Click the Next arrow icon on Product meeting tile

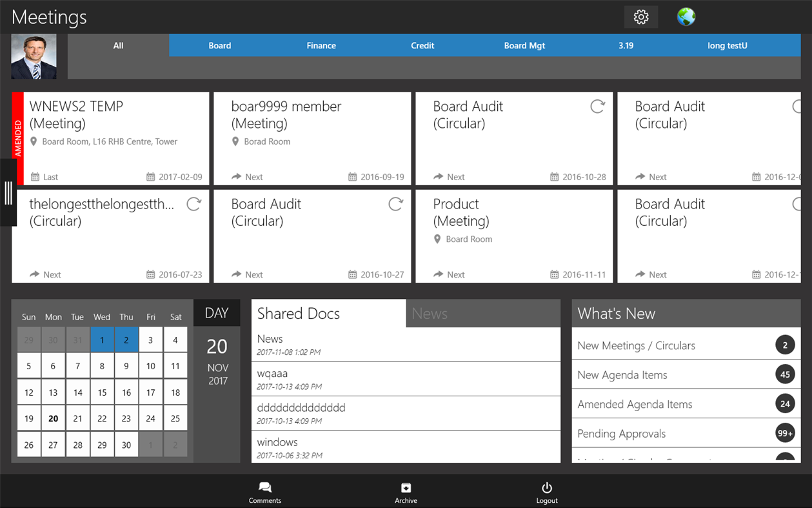point(439,274)
